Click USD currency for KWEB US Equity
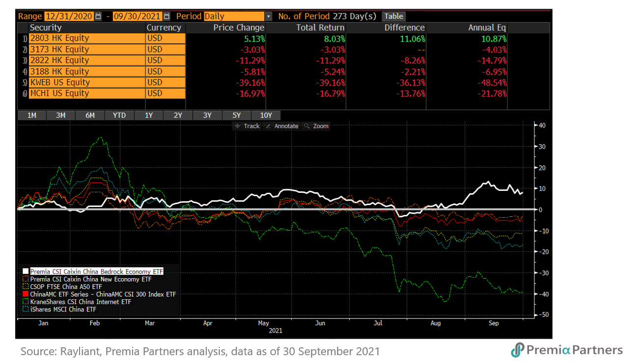Screen dimensions: 634x364 (165, 82)
